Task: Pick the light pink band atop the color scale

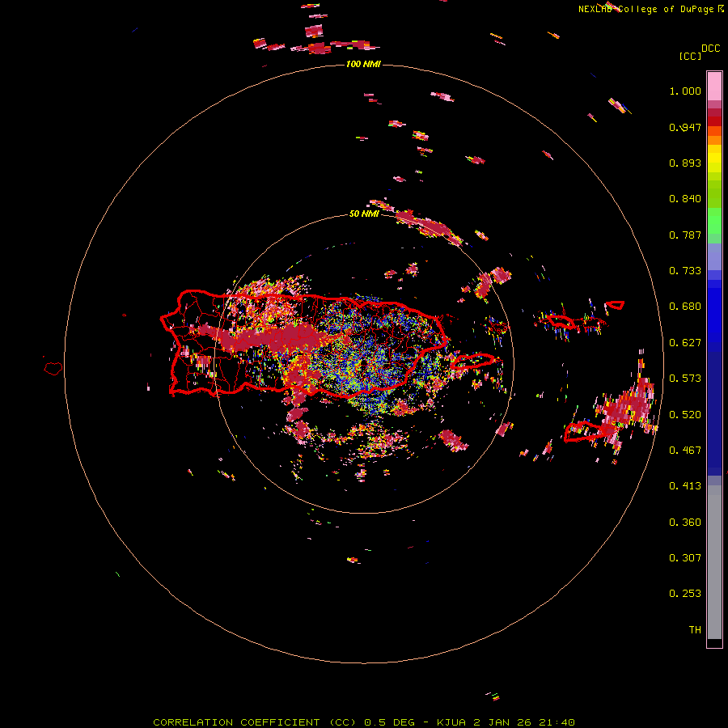Action: pos(714,86)
